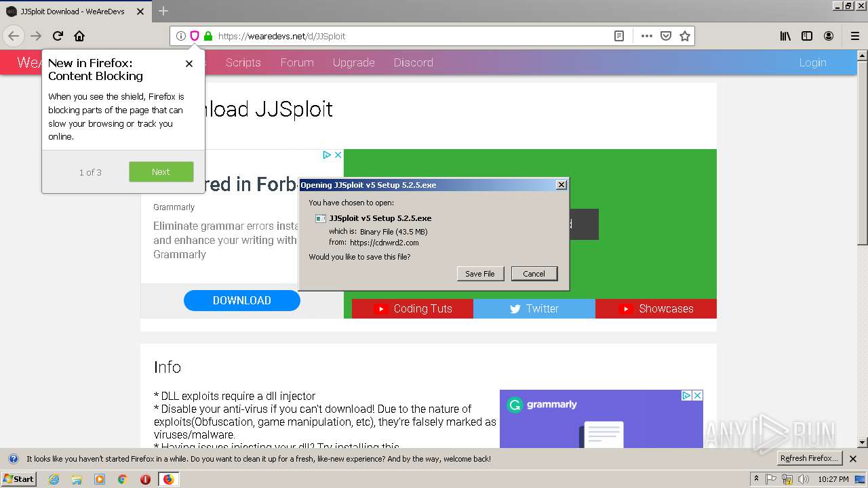Click Refresh Firefox button in notification bar
Screen dimensions: 868x488
click(809, 459)
